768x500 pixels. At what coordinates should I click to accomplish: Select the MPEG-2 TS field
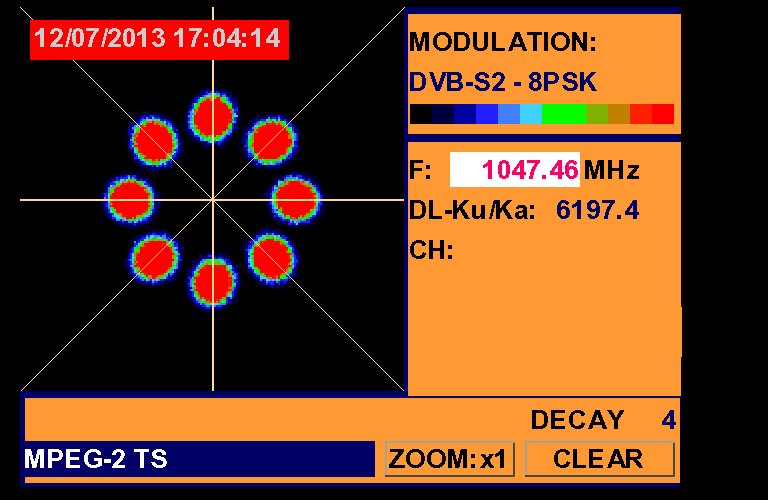click(198, 459)
